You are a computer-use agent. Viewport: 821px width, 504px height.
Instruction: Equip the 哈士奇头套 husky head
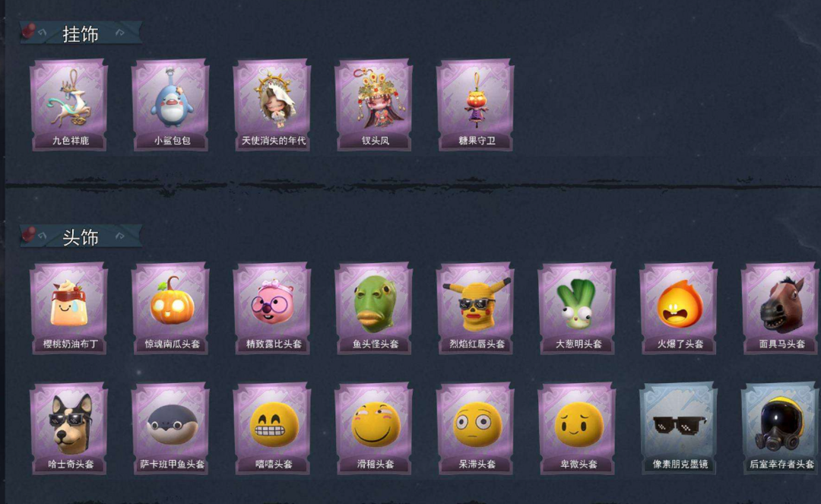point(70,428)
